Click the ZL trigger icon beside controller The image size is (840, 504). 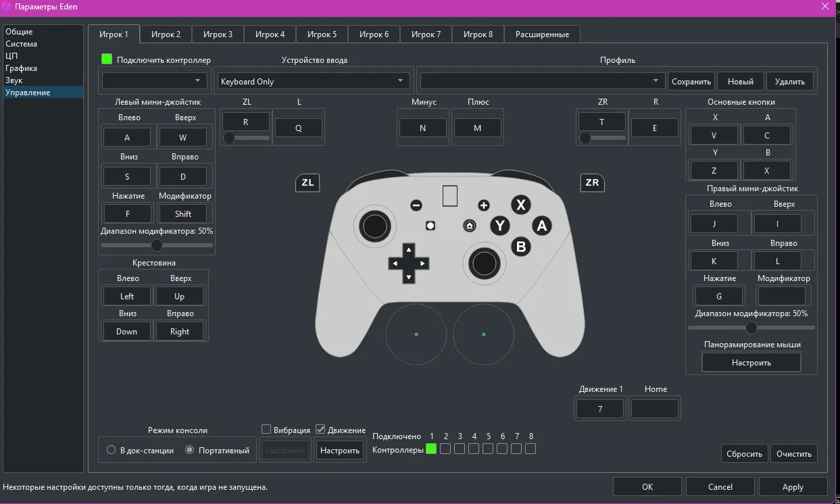pos(307,183)
